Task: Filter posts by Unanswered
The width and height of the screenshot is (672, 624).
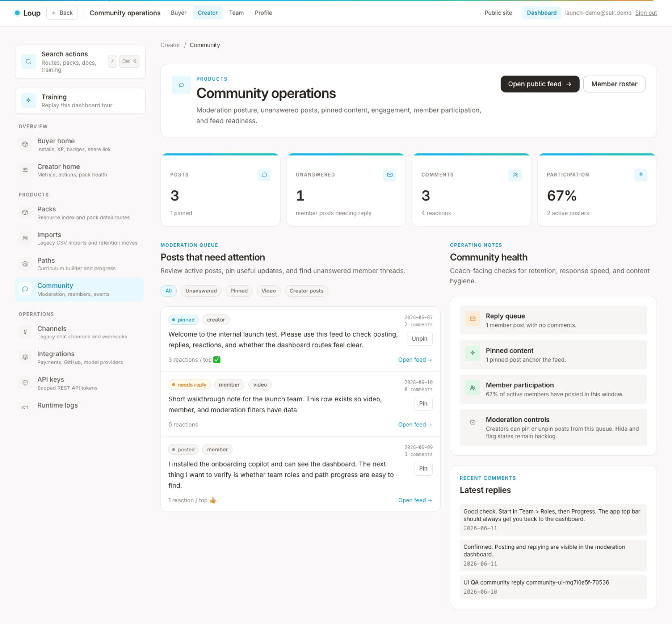Action: point(201,291)
